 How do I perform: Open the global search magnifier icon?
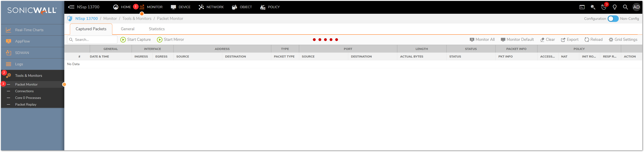click(625, 7)
